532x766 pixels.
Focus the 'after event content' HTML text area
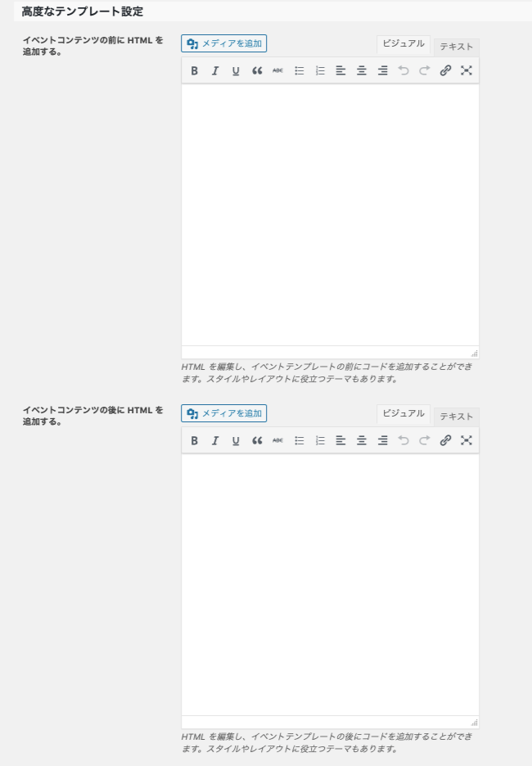tap(330, 585)
